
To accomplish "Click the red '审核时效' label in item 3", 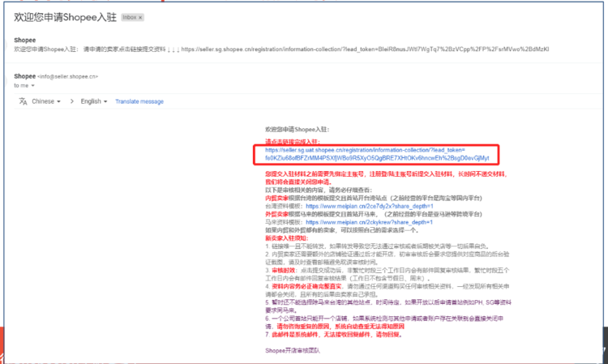I will tap(283, 270).
